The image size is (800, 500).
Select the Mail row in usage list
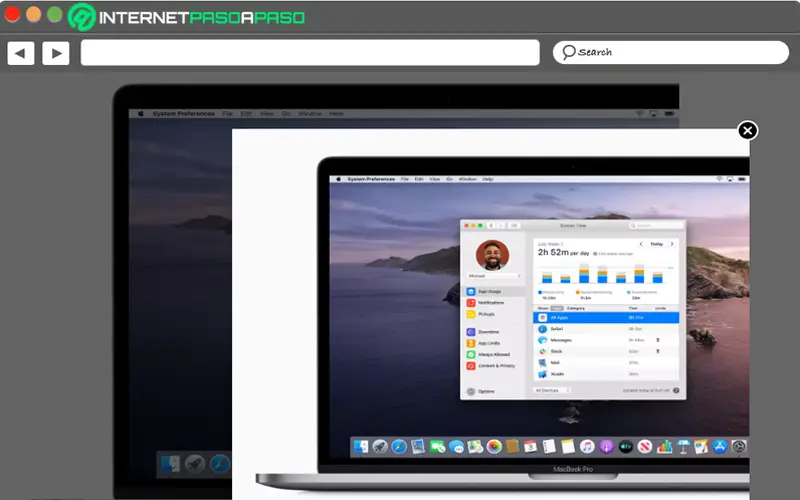pos(606,363)
